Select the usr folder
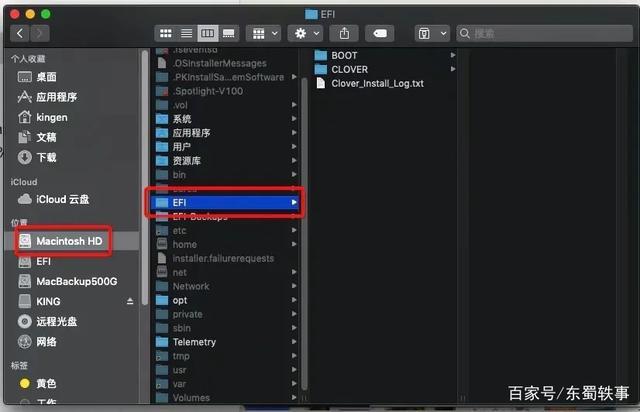 point(179,370)
